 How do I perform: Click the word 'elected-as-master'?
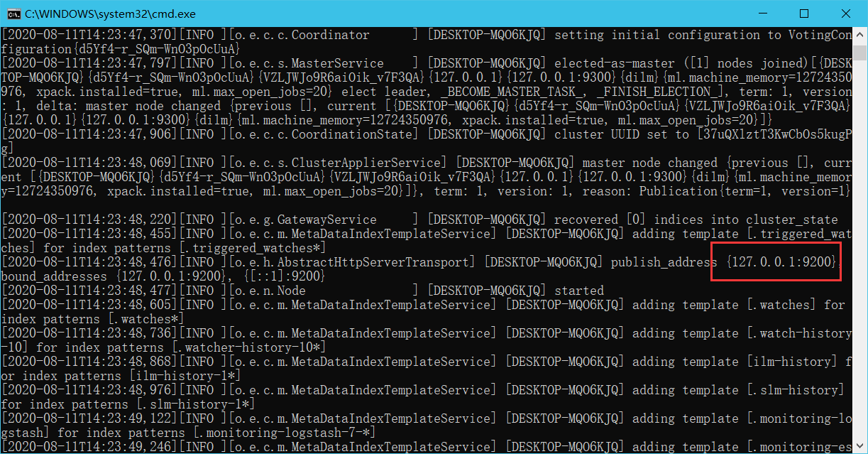pos(615,63)
